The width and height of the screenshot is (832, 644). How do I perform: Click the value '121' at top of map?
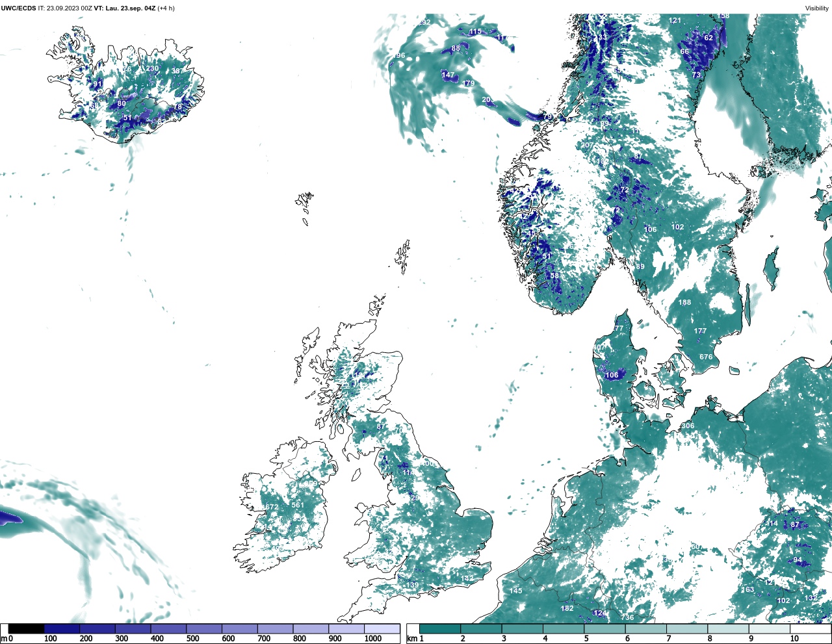click(675, 21)
